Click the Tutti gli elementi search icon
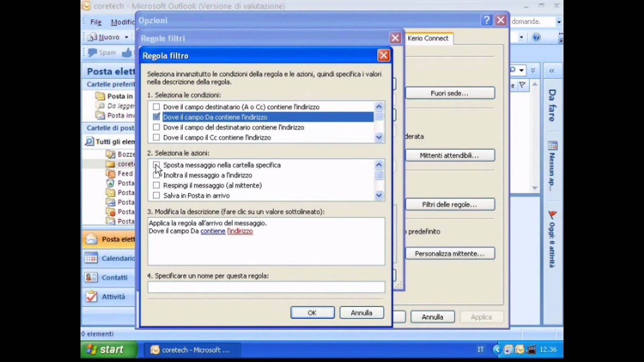This screenshot has width=644, height=362. 90,142
